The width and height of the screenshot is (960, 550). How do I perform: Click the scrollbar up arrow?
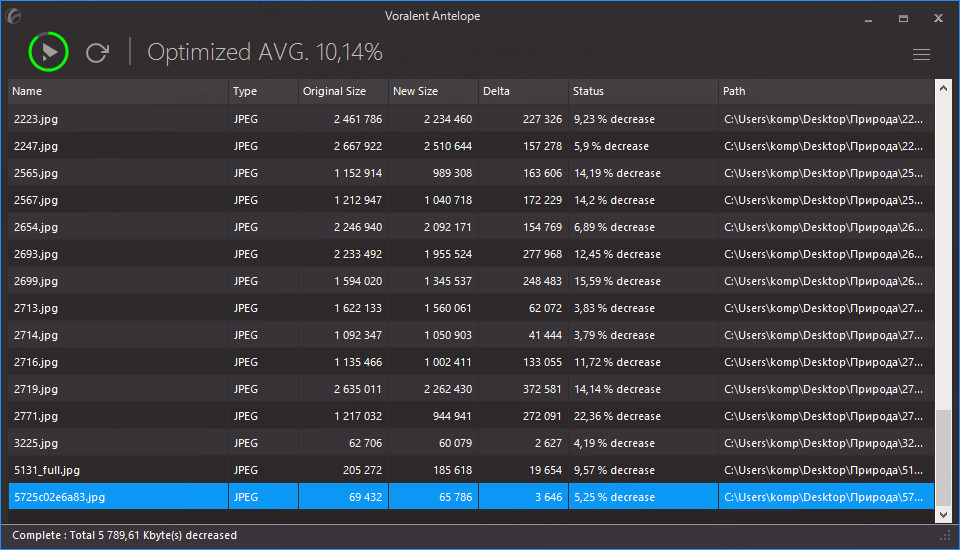[x=943, y=89]
